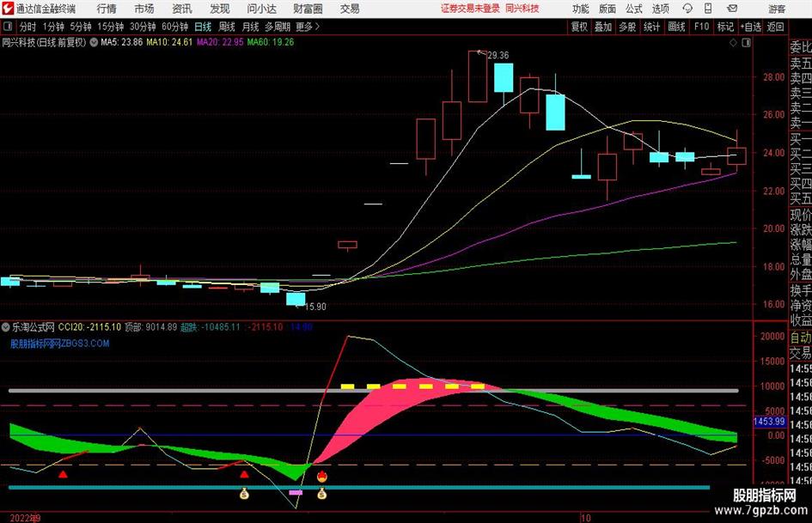Click the MA20: 22.95 label
This screenshot has height=523, width=812.
pos(220,42)
